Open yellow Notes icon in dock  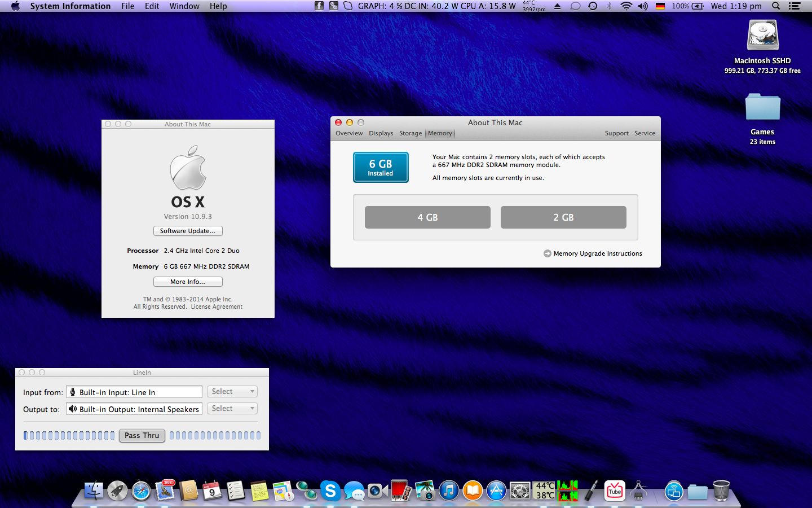[259, 491]
